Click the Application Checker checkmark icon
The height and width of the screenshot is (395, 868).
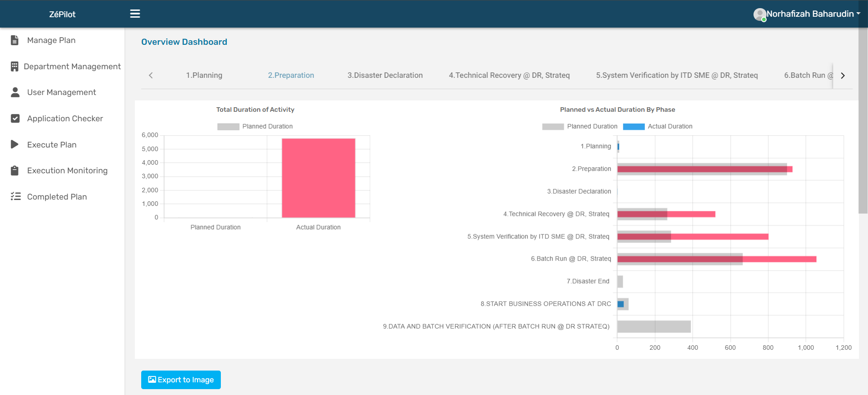click(15, 119)
